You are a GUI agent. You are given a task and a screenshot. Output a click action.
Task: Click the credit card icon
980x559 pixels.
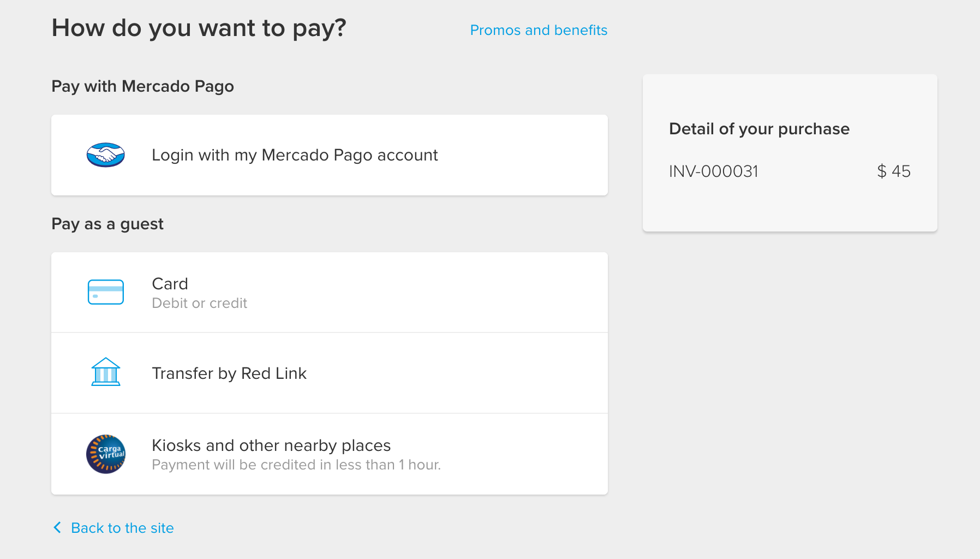pos(106,292)
